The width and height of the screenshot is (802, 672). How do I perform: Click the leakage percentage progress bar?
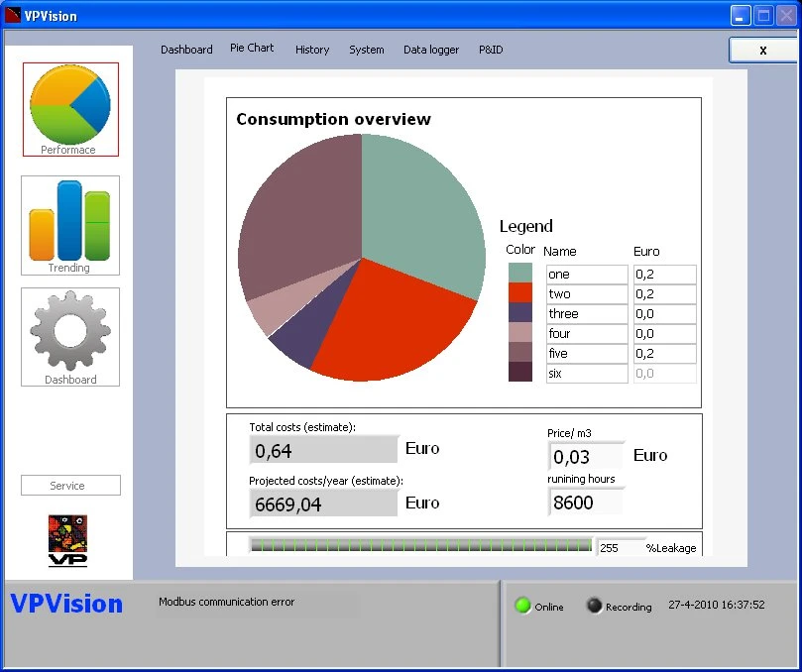click(419, 546)
